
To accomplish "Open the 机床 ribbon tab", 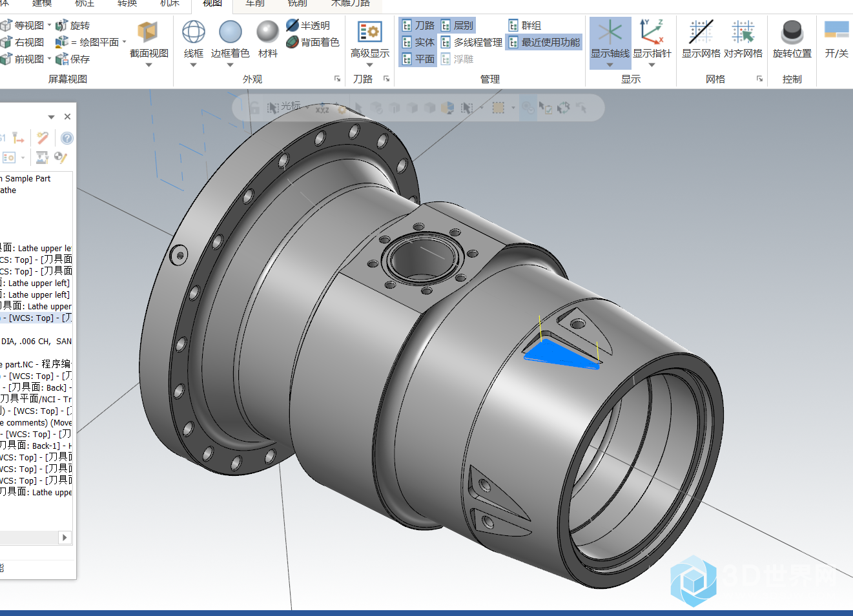I will click(170, 3).
